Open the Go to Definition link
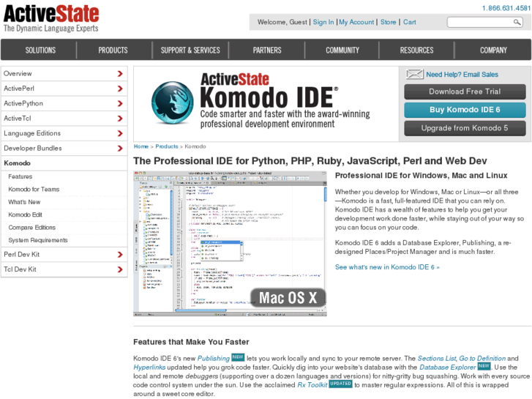532x399 pixels. coord(482,359)
